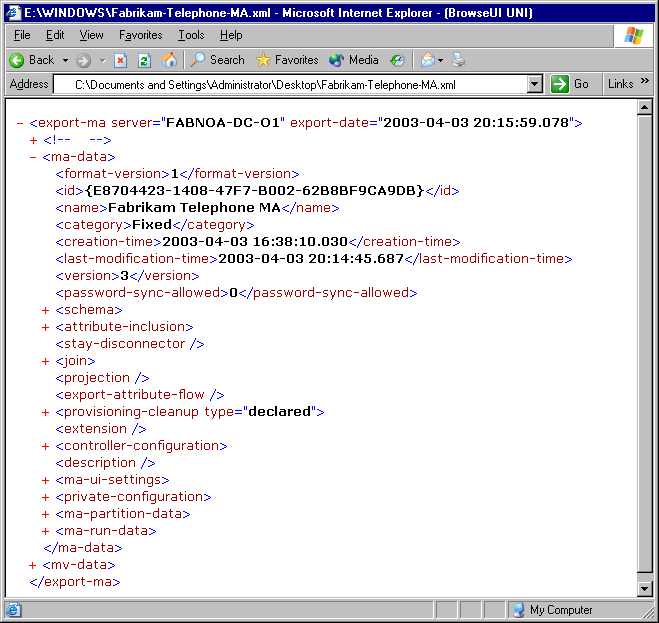Go to the Home page icon
Screen dimensions: 659x623
pyautogui.click(x=169, y=60)
